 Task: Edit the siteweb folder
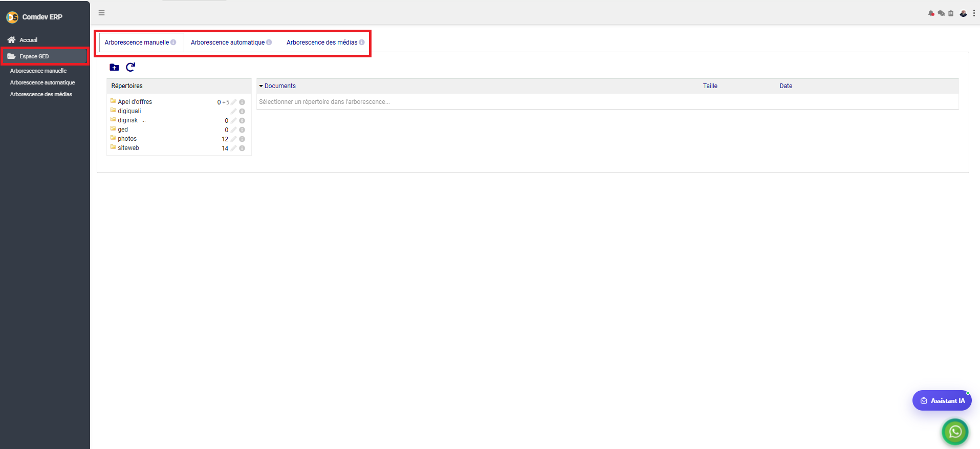pyautogui.click(x=234, y=148)
